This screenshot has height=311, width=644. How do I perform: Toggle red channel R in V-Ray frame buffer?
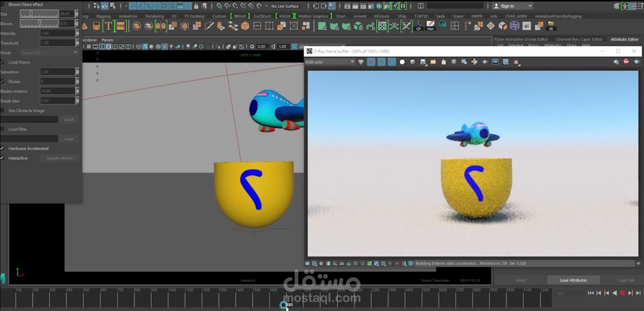(x=371, y=62)
